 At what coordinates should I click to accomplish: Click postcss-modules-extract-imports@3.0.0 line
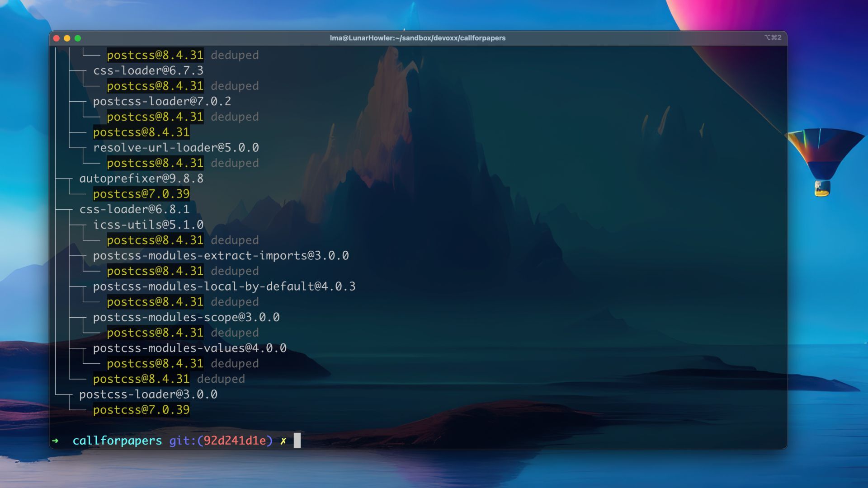coord(221,256)
